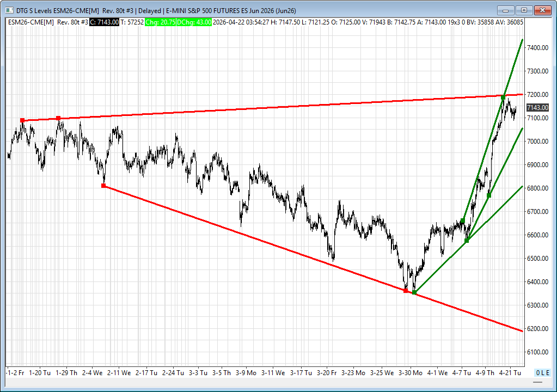Click the 0 L E indicator box
This screenshot has height=392, width=557.
click(542, 373)
